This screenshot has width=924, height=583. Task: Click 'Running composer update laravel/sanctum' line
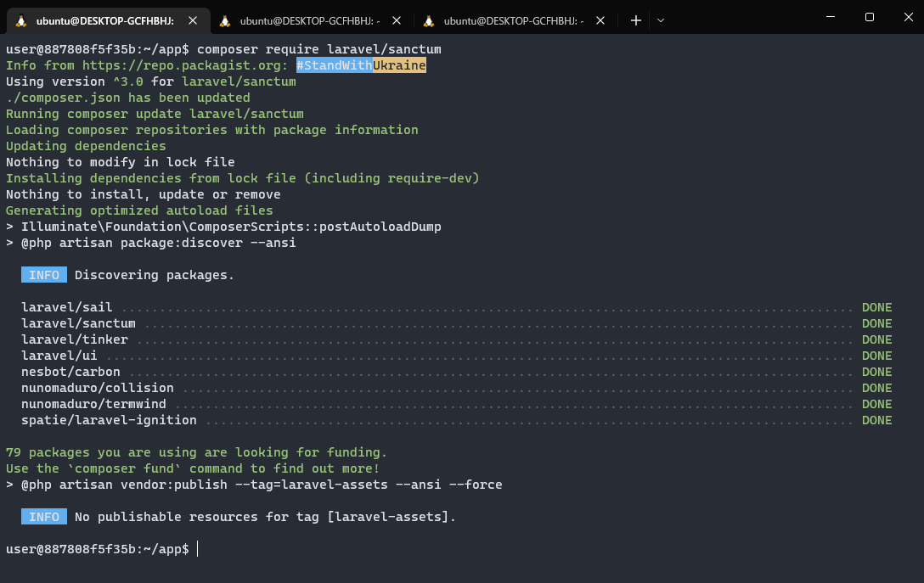pyautogui.click(x=155, y=114)
